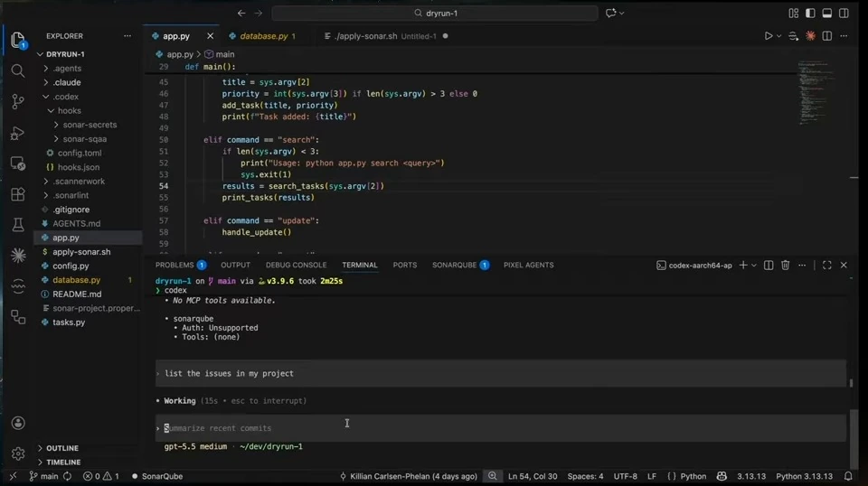Switch to the ./apply-sonar.sh untitled tab
The image size is (868, 486).
[386, 36]
